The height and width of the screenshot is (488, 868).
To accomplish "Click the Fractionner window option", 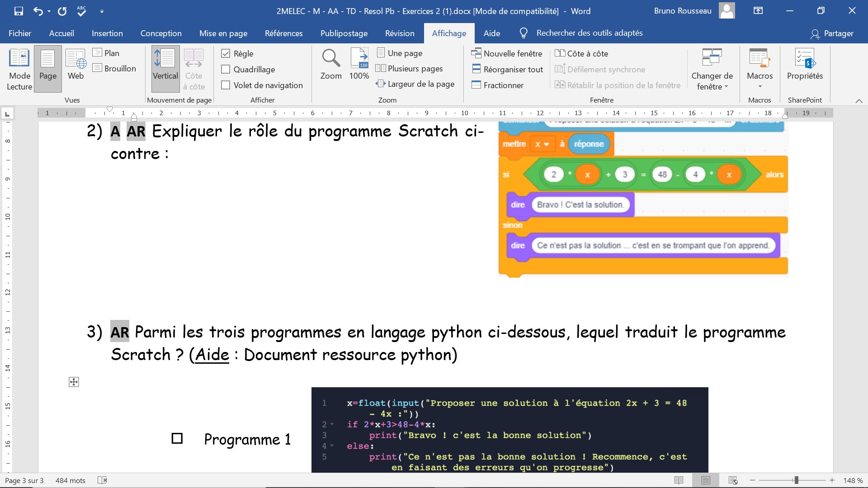I will 503,85.
